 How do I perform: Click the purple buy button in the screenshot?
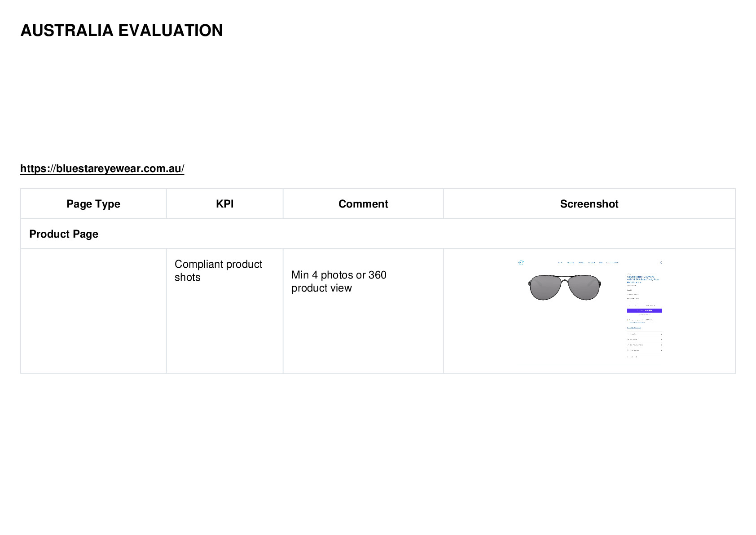(644, 310)
